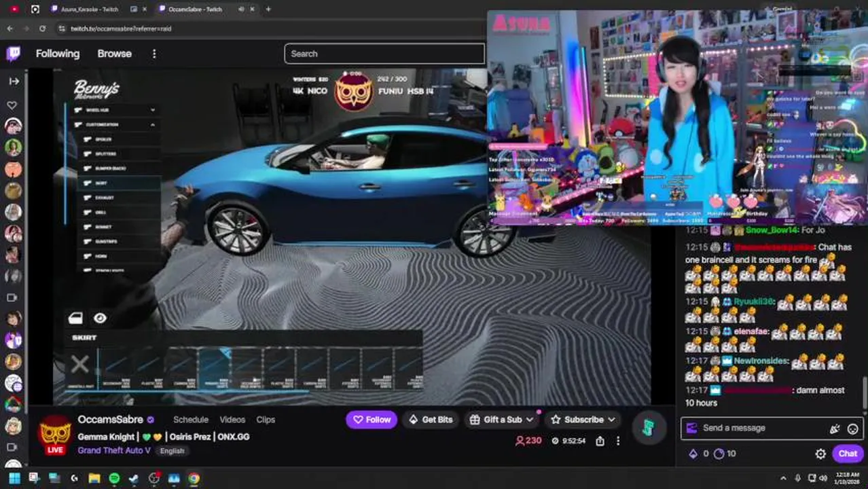The image size is (868, 489).
Task: Click elenafae username in chat
Action: click(751, 331)
